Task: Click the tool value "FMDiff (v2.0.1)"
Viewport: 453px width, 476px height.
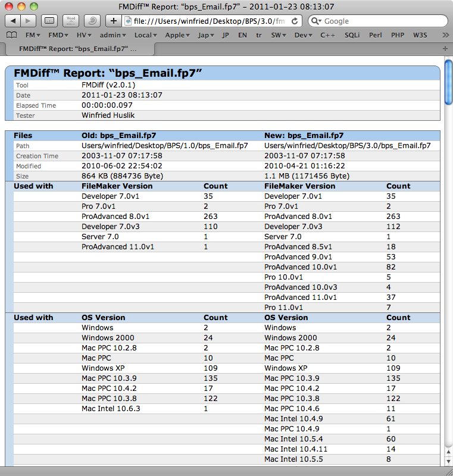Action: [108, 85]
